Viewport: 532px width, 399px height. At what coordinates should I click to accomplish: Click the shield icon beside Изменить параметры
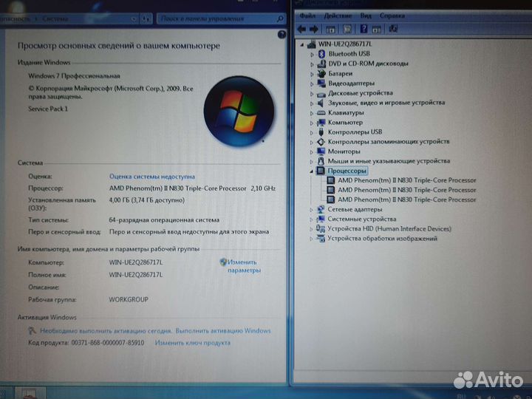[x=223, y=262]
